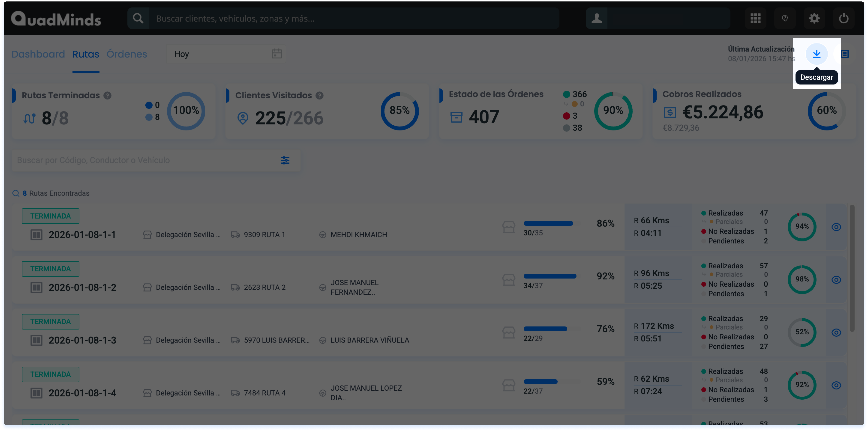Switch to the Órdenes tab
868x431 pixels.
click(x=127, y=54)
